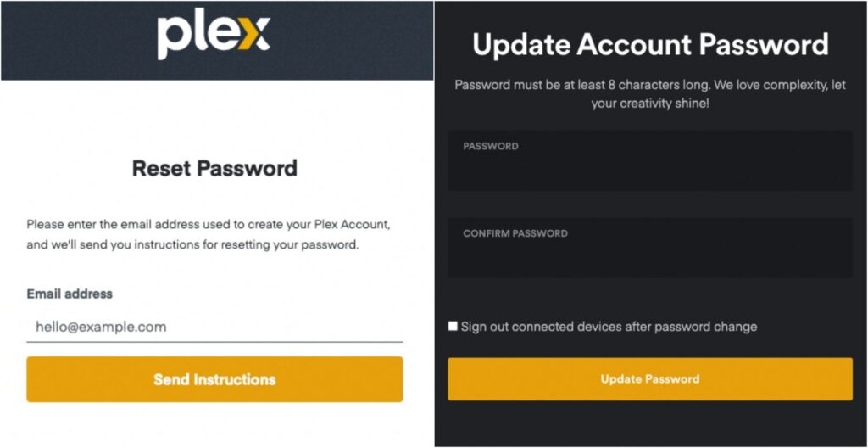Focus the Email address input field
This screenshot has width=868, height=448.
coord(214,327)
